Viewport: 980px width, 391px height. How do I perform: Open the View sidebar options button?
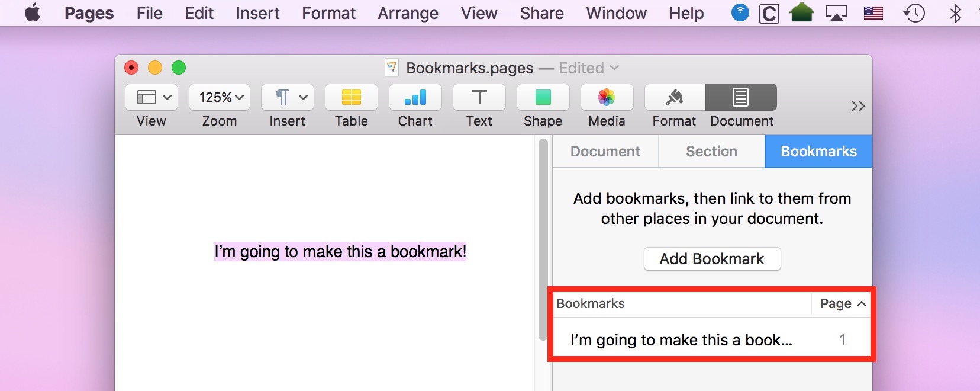[x=151, y=97]
